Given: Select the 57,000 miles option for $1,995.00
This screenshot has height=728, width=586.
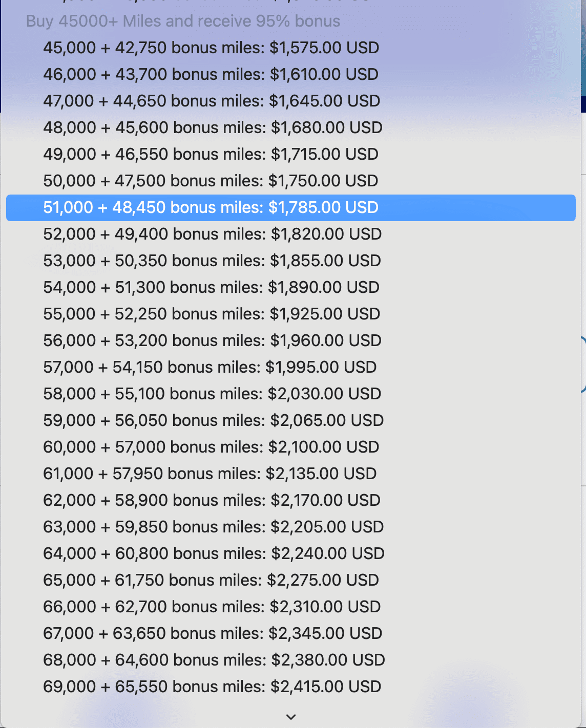Looking at the screenshot, I should click(x=210, y=367).
